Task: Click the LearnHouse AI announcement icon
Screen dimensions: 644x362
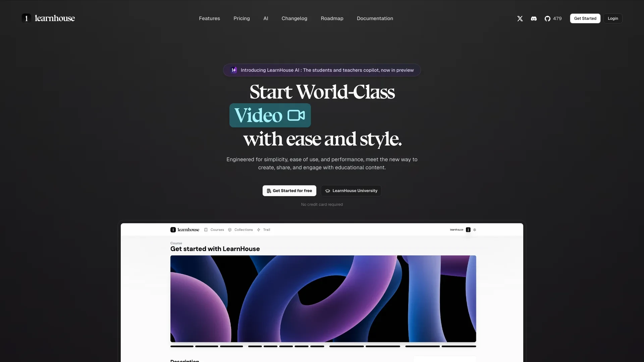Action: pos(233,70)
